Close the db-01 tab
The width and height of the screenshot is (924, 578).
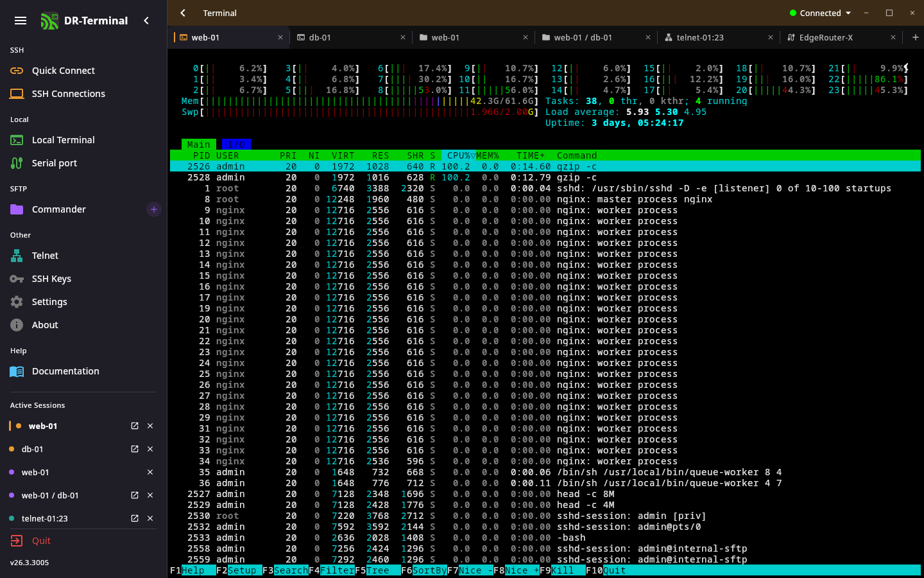403,37
